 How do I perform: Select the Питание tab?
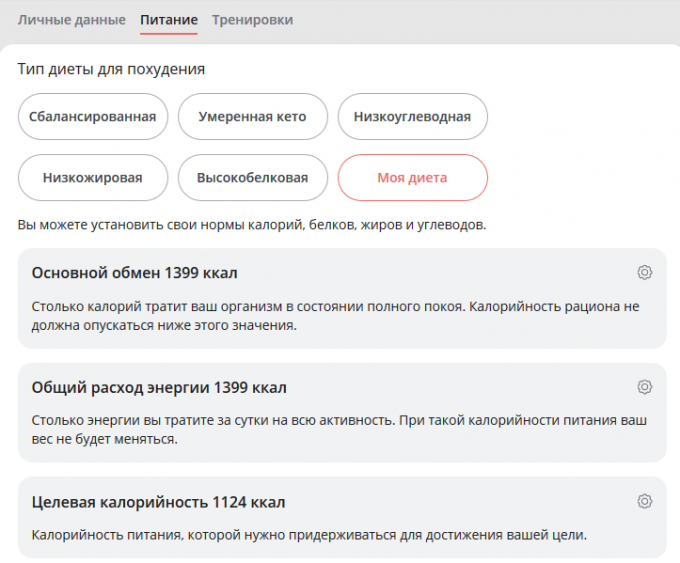169,20
